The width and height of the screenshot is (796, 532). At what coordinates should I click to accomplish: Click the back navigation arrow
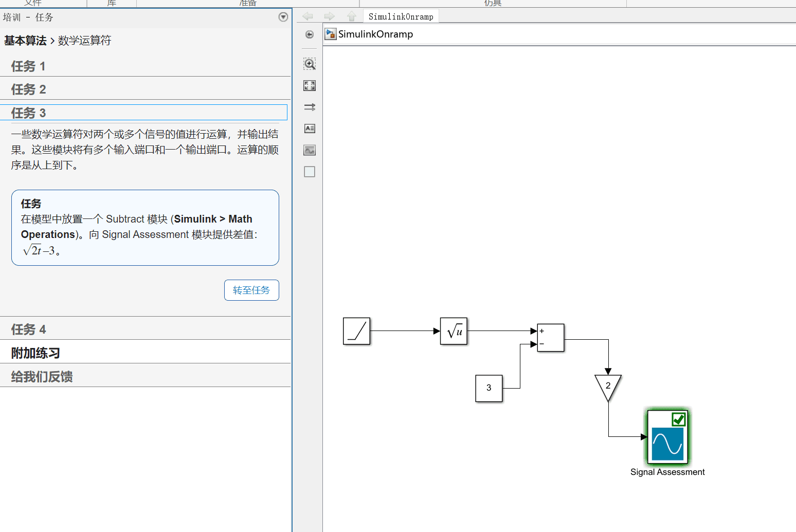(307, 16)
